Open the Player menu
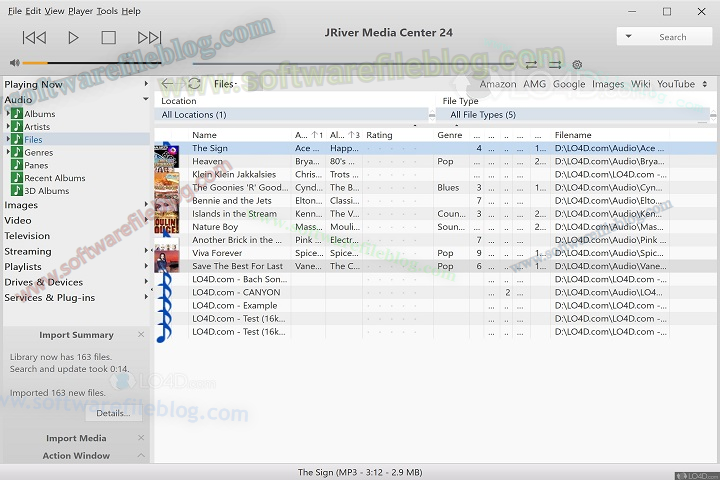 coord(80,11)
